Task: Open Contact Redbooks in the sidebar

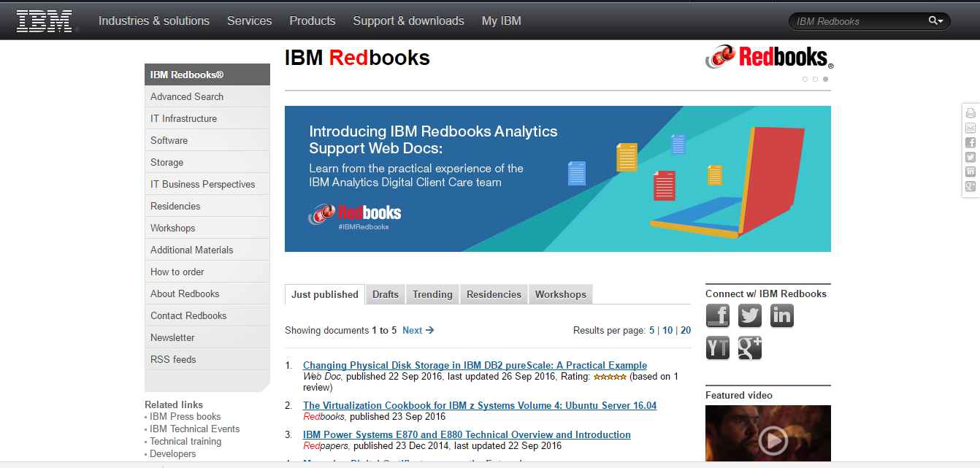Action: tap(207, 315)
